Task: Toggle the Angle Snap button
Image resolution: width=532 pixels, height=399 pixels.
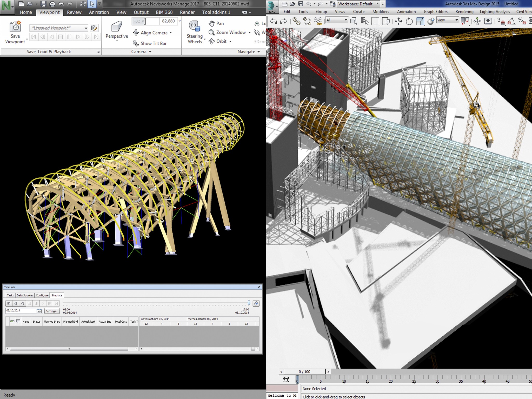Action: pos(511,21)
